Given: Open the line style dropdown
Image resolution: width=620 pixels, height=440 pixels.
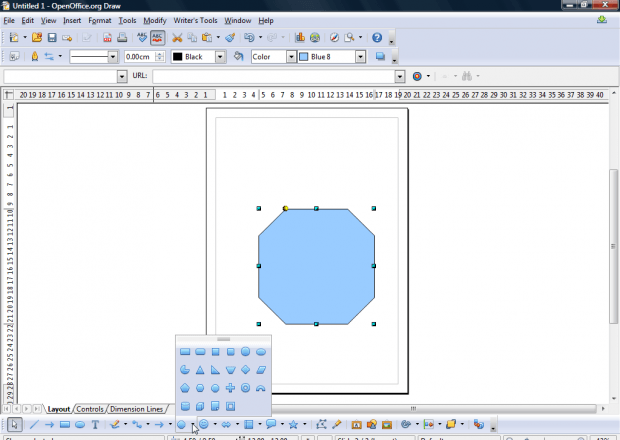Looking at the screenshot, I should tap(112, 57).
